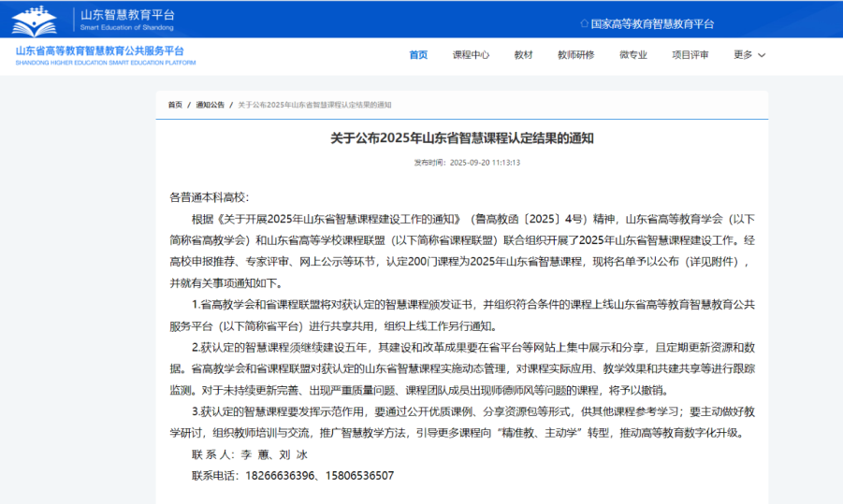Open the 教师研修 menu item
The height and width of the screenshot is (504, 843).
point(575,55)
